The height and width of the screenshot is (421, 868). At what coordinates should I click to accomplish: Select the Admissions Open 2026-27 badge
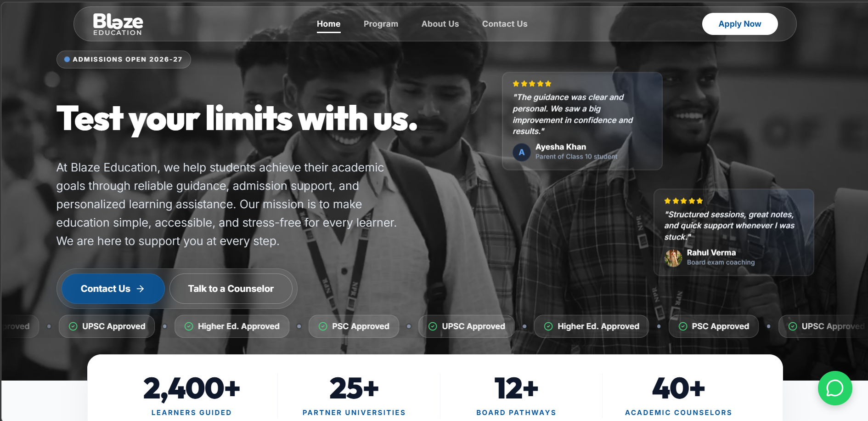pyautogui.click(x=124, y=59)
